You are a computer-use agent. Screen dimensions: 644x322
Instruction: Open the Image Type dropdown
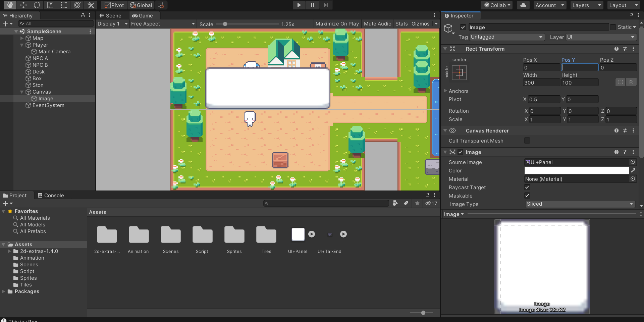click(580, 204)
